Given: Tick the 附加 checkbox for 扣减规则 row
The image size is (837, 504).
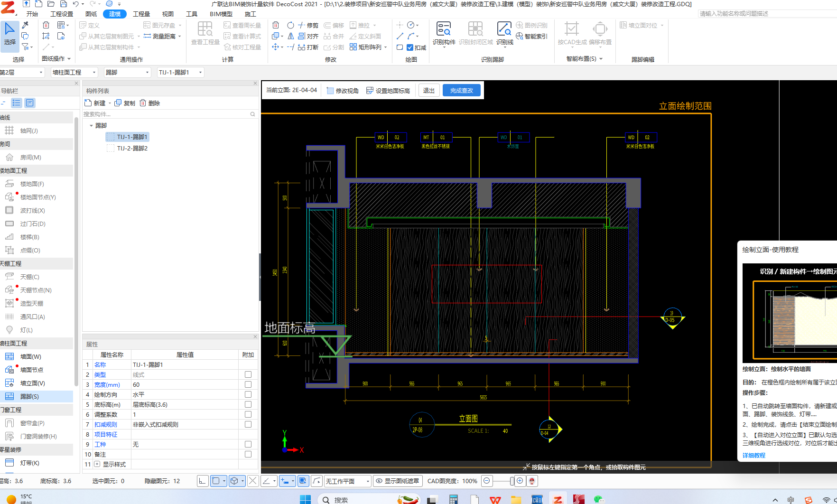Looking at the screenshot, I should pos(248,424).
